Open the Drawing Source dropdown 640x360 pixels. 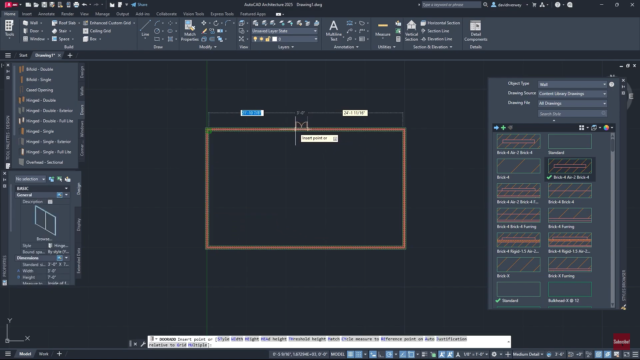tap(572, 94)
